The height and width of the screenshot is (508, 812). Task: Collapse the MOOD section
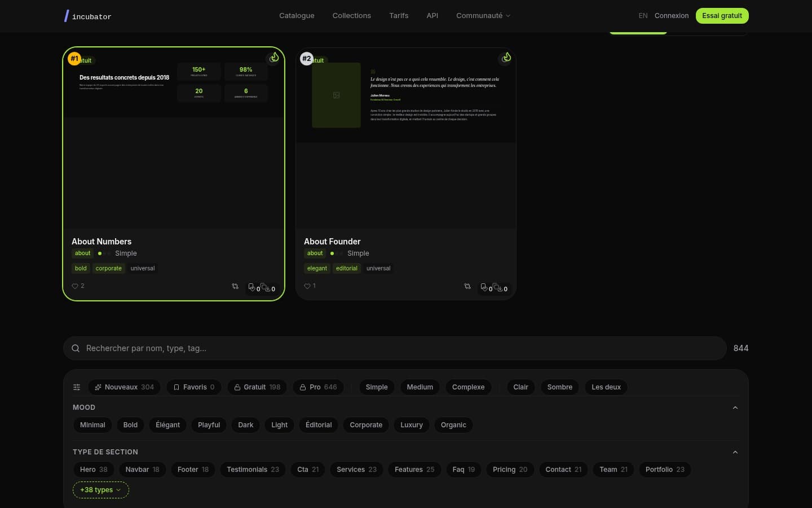(x=735, y=408)
